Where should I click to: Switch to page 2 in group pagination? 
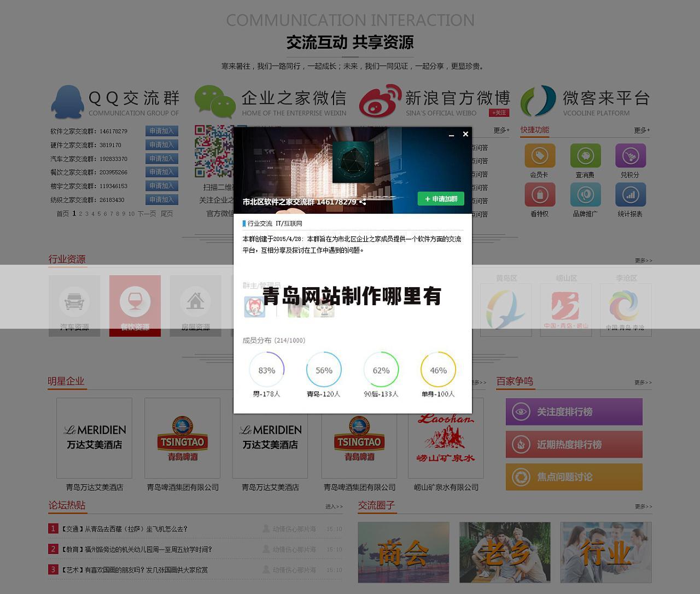81,214
